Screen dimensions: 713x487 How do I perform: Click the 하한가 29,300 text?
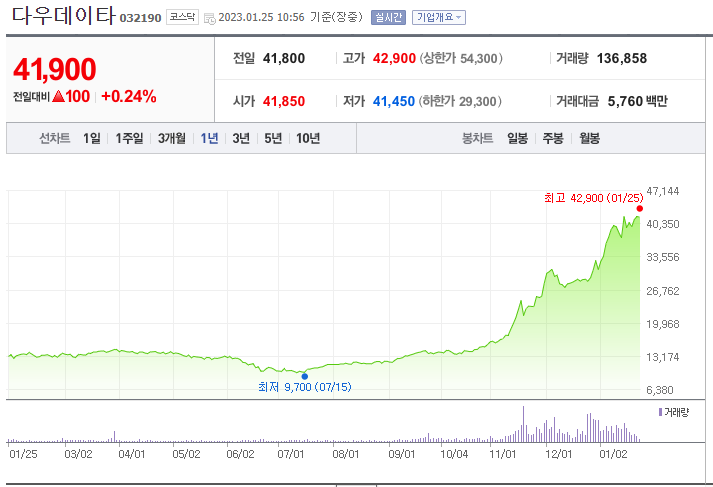click(460, 101)
